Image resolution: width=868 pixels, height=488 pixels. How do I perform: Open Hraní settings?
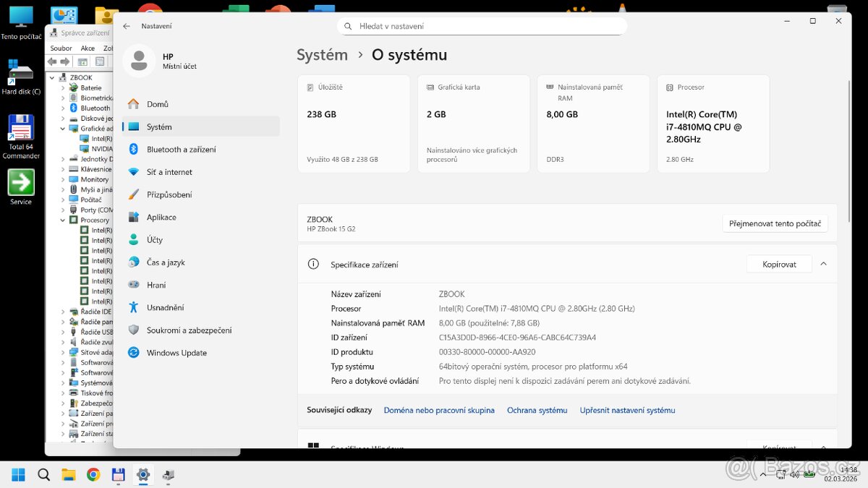tap(200, 285)
